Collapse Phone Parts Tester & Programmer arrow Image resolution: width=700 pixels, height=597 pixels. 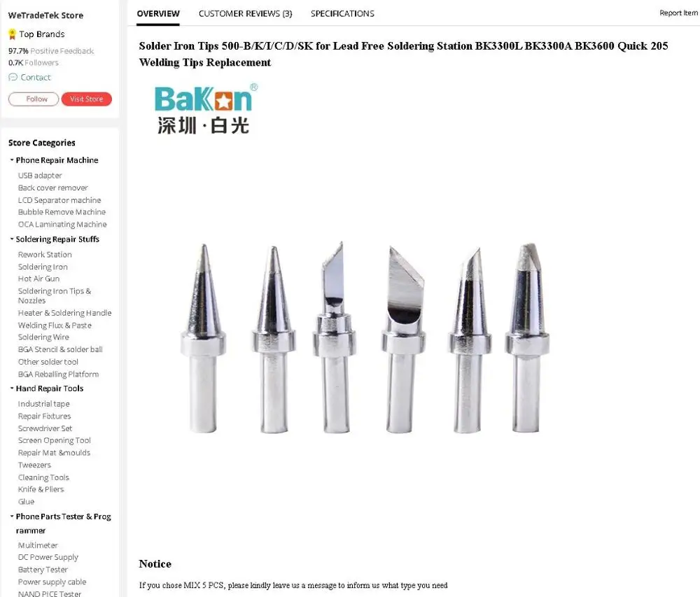[x=12, y=517]
